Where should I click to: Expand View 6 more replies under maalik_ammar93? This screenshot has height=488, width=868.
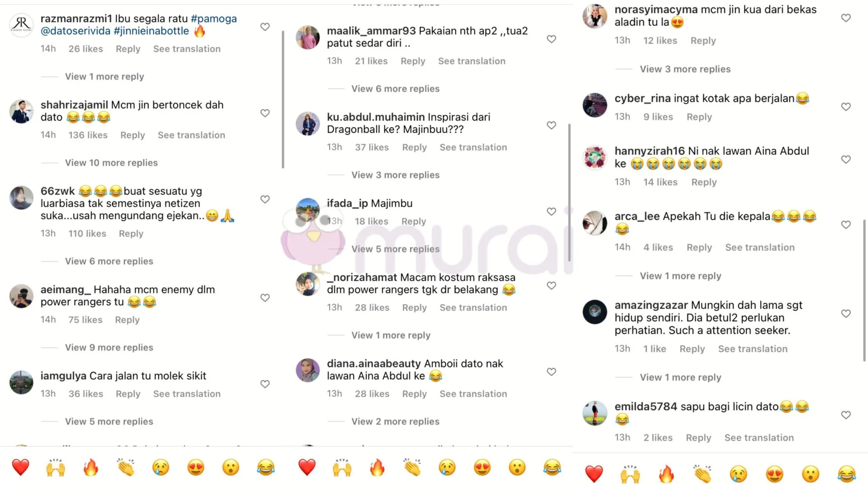[x=396, y=89]
